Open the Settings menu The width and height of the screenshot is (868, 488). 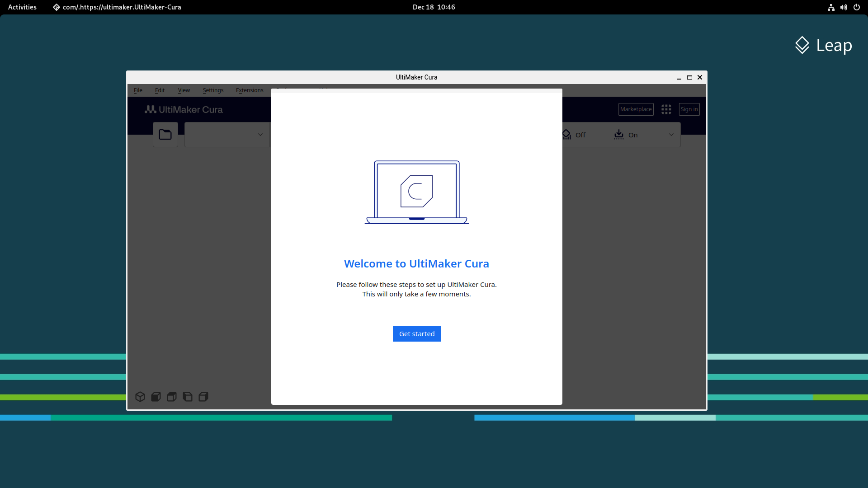click(213, 90)
